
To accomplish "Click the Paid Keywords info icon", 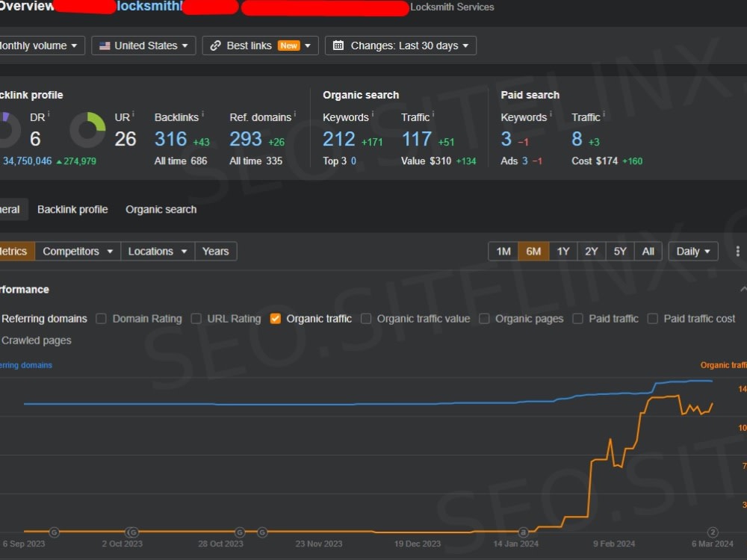I will [551, 113].
